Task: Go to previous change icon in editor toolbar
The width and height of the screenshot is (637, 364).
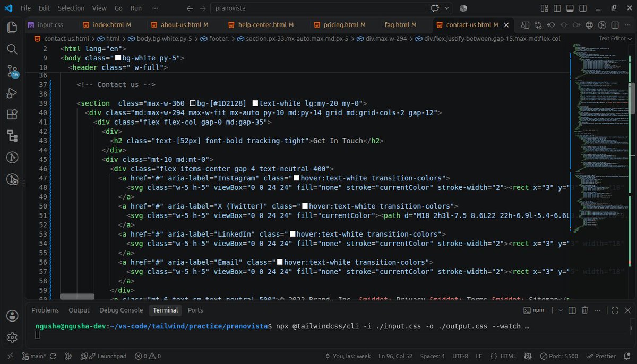Action: [551, 25]
